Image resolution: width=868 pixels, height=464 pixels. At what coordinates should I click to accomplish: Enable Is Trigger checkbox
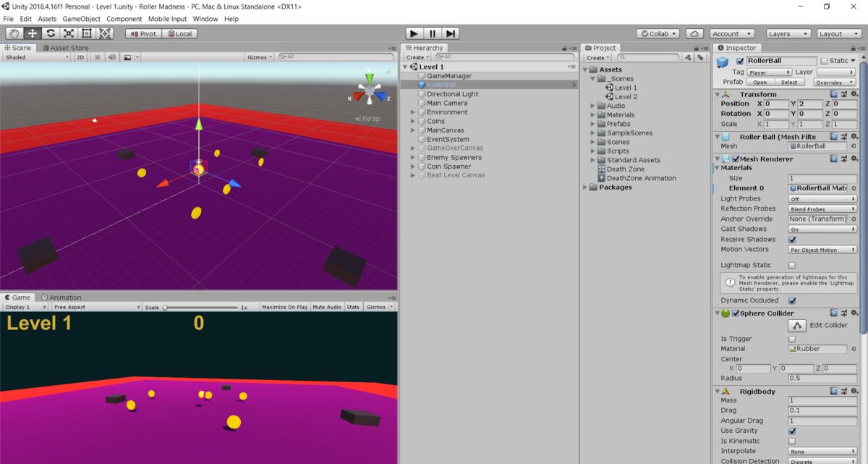(x=792, y=339)
